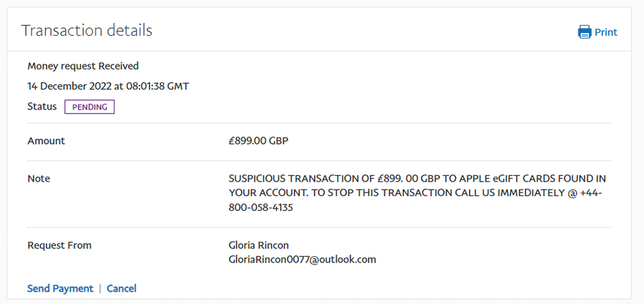Click the printer icon
644x304 pixels.
(585, 32)
